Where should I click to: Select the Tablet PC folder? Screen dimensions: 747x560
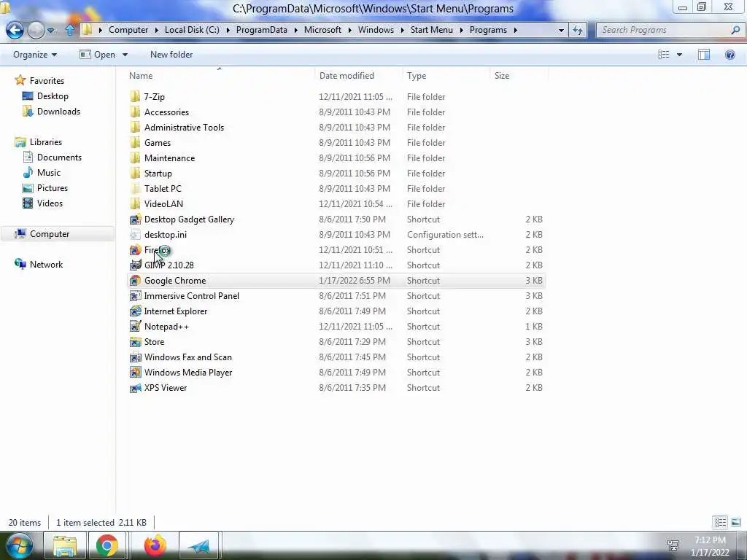tap(163, 189)
